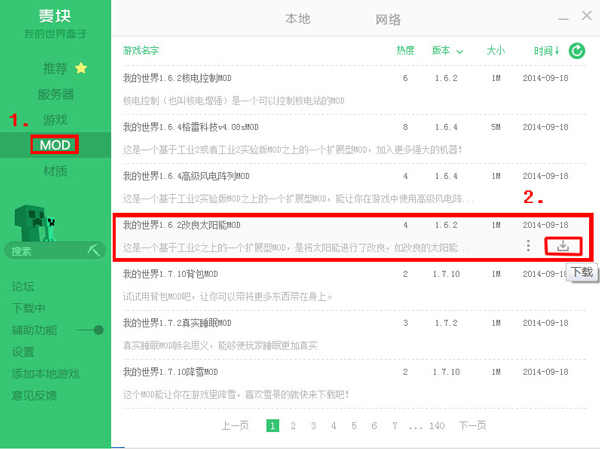Select 我的世界1.6.4高级风电阵列MOD entry
The image size is (600, 449).
click(x=186, y=176)
